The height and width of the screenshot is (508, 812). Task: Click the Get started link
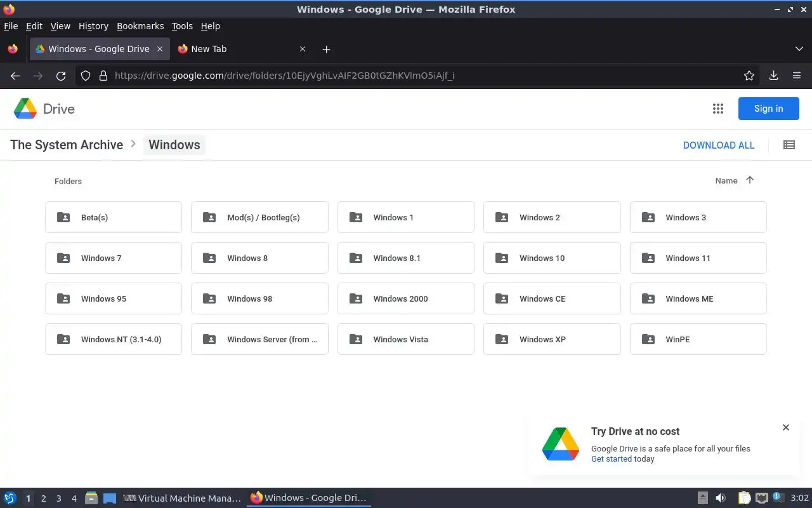tap(612, 459)
